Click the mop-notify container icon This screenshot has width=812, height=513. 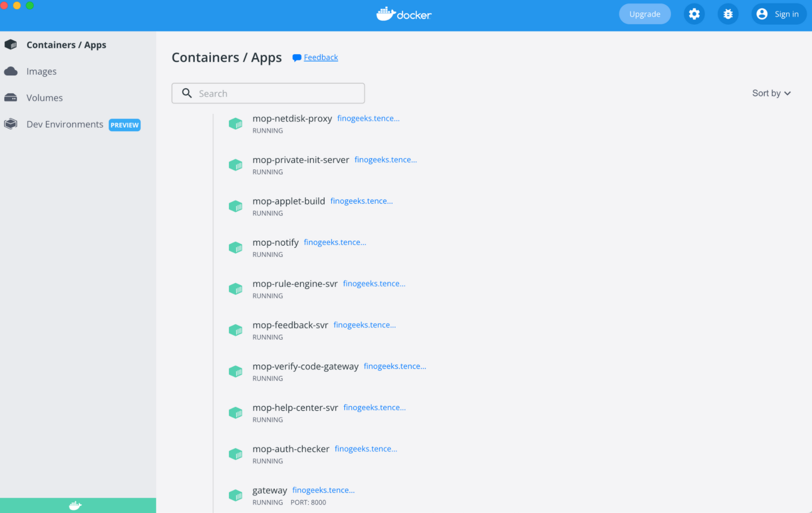coord(236,248)
